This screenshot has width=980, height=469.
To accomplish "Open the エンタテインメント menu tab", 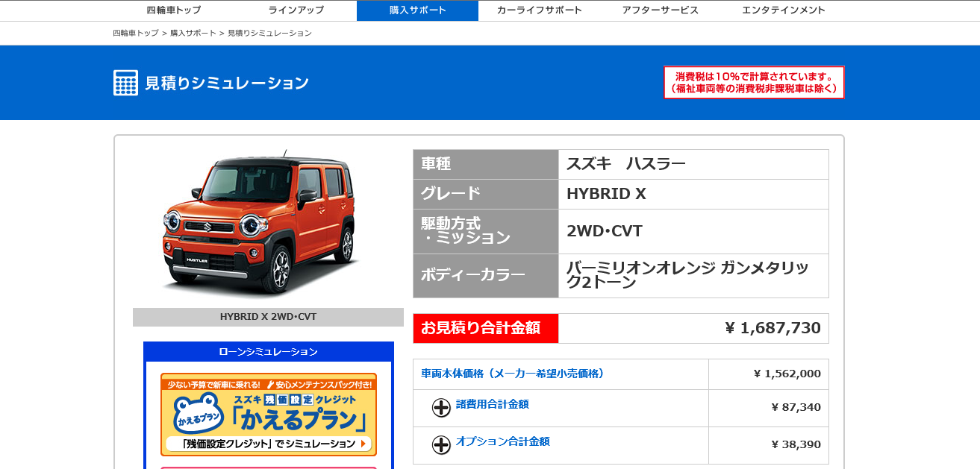I will [784, 10].
